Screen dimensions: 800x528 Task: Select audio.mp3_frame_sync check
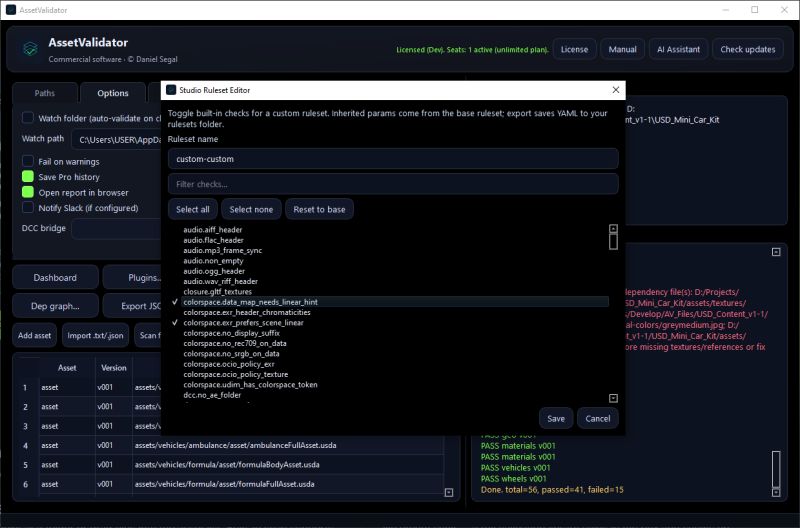pos(222,250)
